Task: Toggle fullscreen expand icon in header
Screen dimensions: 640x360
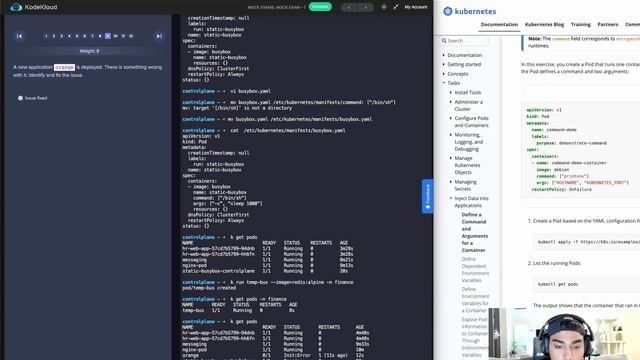Action: coord(396,7)
